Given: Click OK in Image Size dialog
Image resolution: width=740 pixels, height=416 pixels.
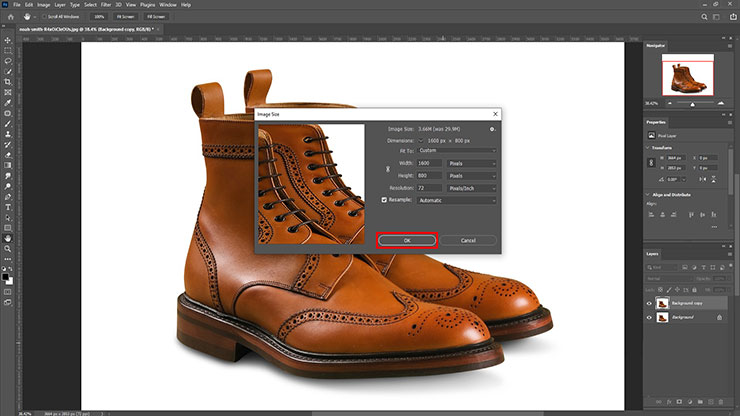Looking at the screenshot, I should point(406,240).
